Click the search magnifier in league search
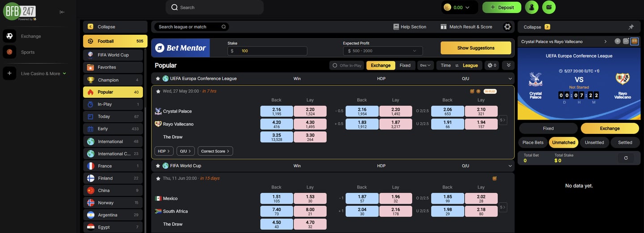 (x=224, y=27)
